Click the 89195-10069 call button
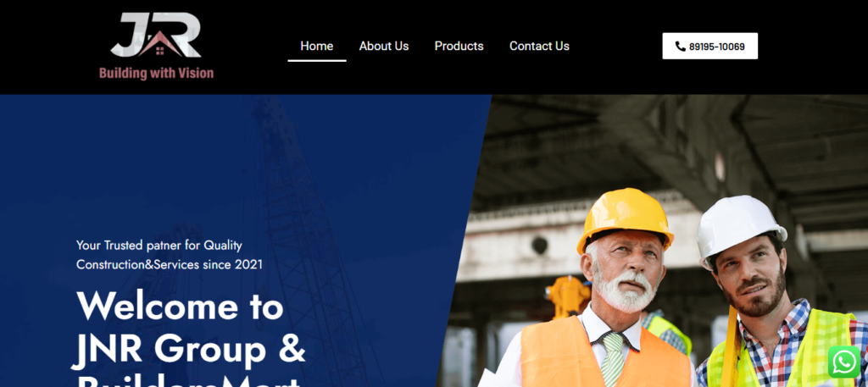This screenshot has width=868, height=387. 709,46
